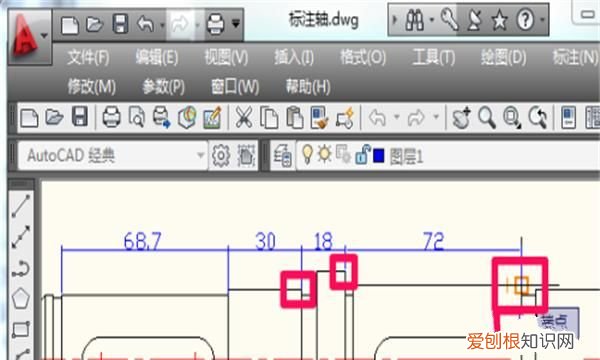Screen dimensions: 600x360
Task: Open the key sign-in icon
Action: point(449,20)
